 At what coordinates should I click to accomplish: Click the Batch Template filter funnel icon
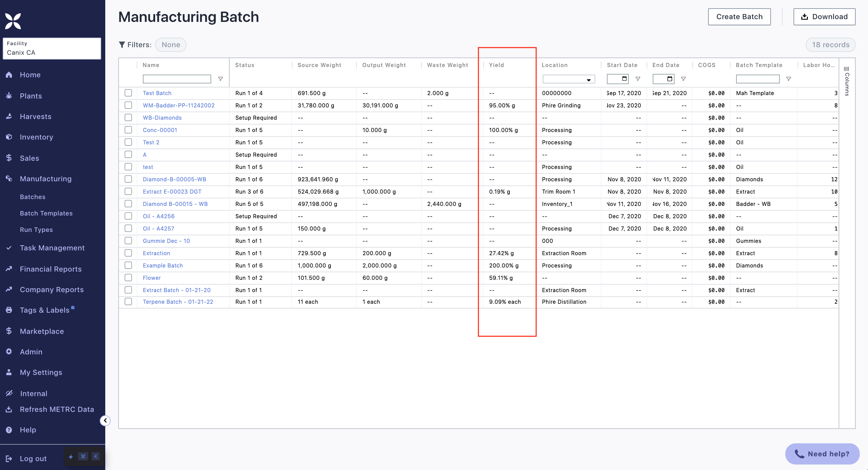pos(788,79)
